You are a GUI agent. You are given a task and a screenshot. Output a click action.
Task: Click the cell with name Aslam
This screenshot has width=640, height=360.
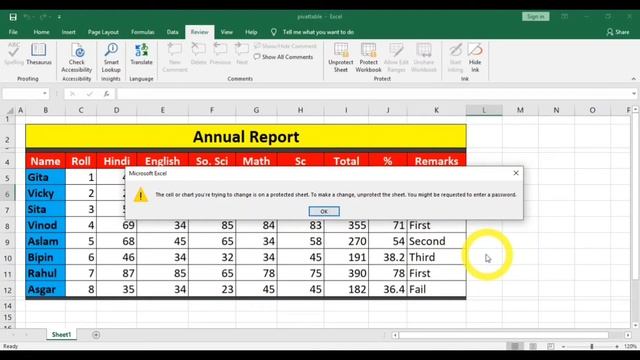point(45,241)
